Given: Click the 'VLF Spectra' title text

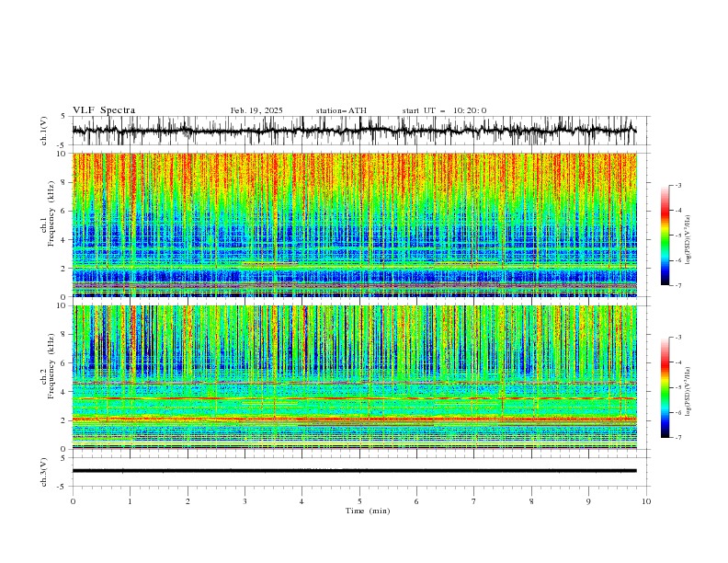Looking at the screenshot, I should (104, 110).
